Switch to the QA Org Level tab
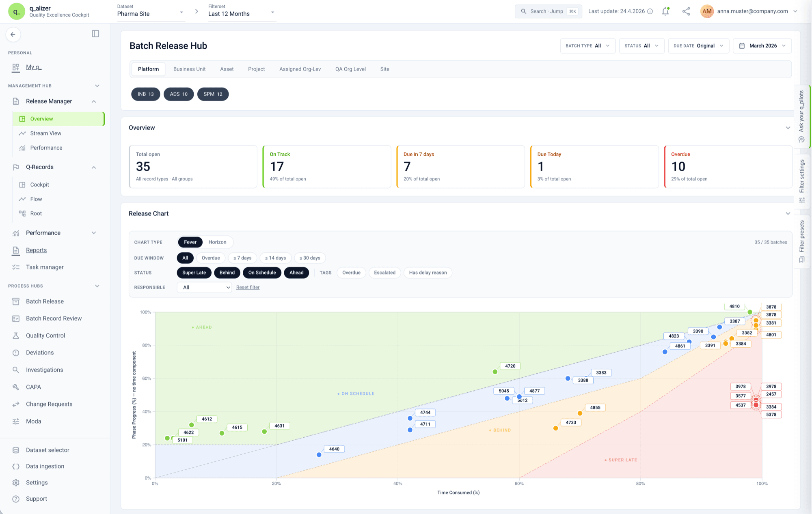 (x=350, y=69)
